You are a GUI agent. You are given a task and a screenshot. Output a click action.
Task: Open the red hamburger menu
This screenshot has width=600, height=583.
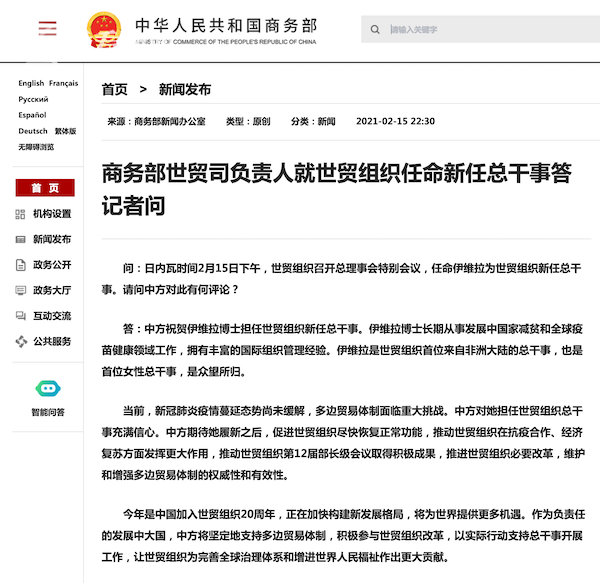pos(47,27)
